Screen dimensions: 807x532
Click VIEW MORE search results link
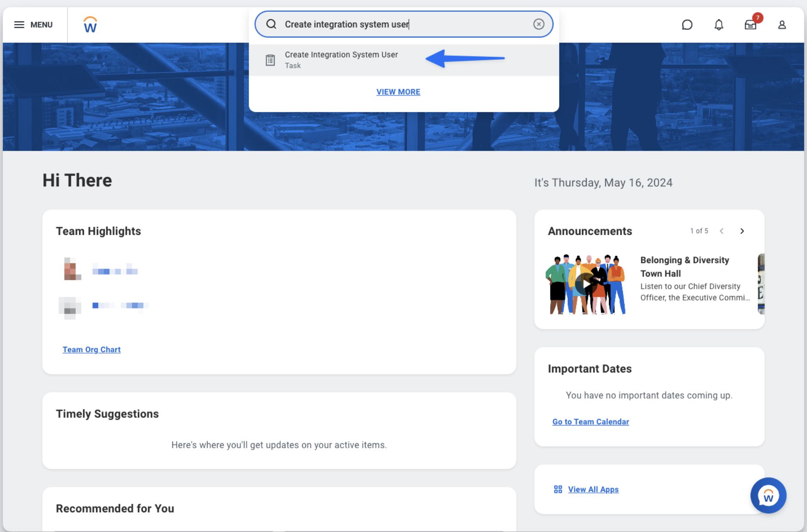398,92
